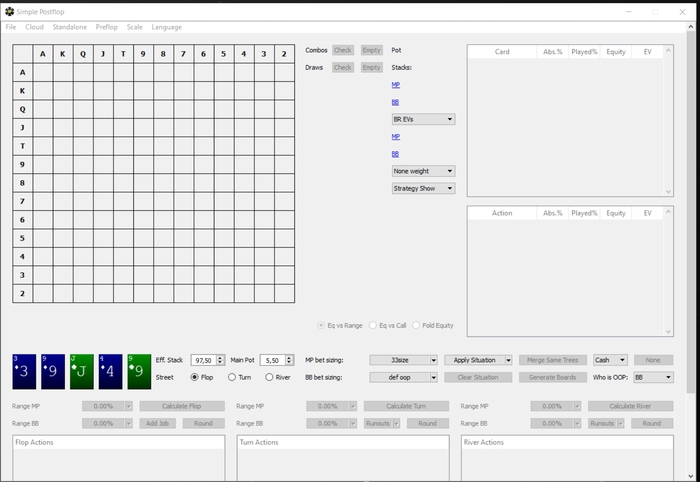Select the blue 3 board card
Screen dimensions: 700x482
click(24, 371)
